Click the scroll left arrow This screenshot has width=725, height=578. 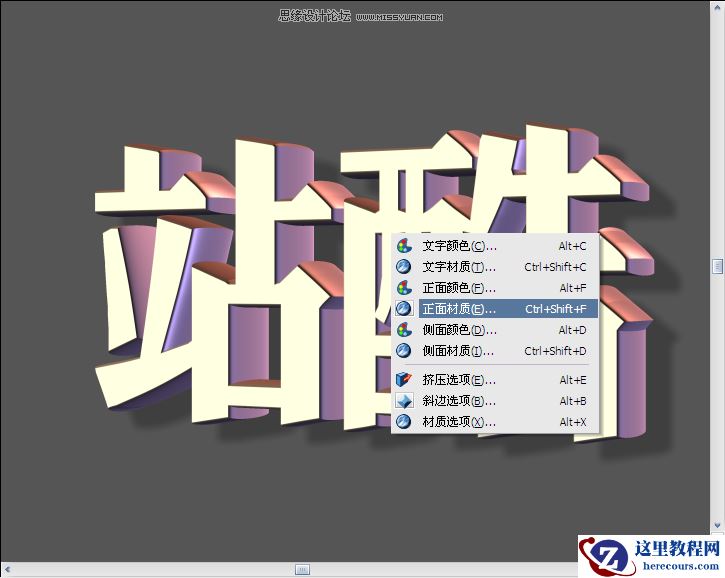click(7, 569)
